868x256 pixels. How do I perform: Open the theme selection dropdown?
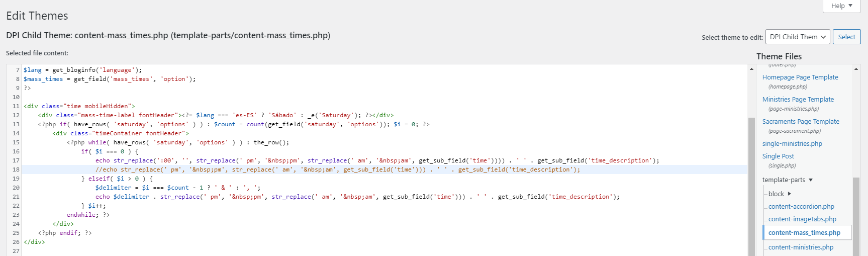coord(798,37)
